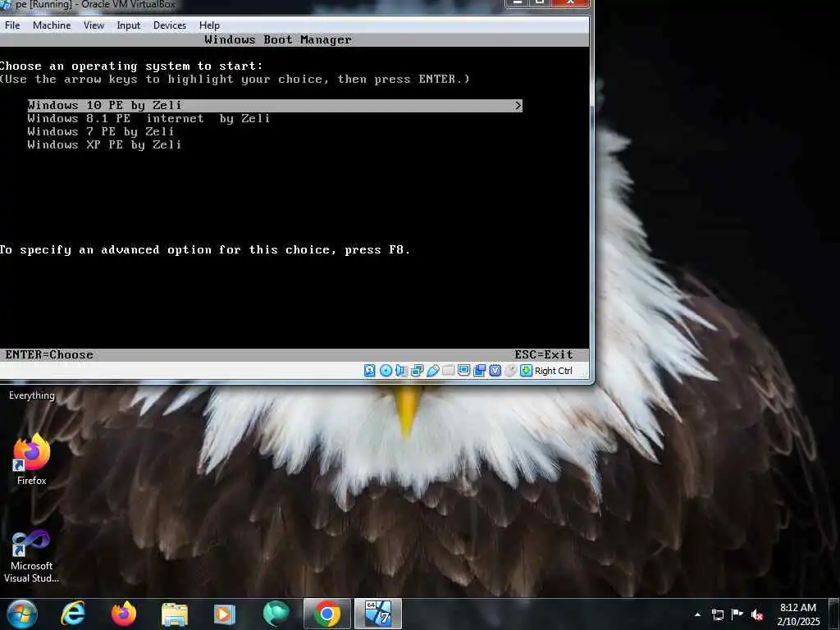840x630 pixels.
Task: Open the Help menu
Action: click(209, 25)
